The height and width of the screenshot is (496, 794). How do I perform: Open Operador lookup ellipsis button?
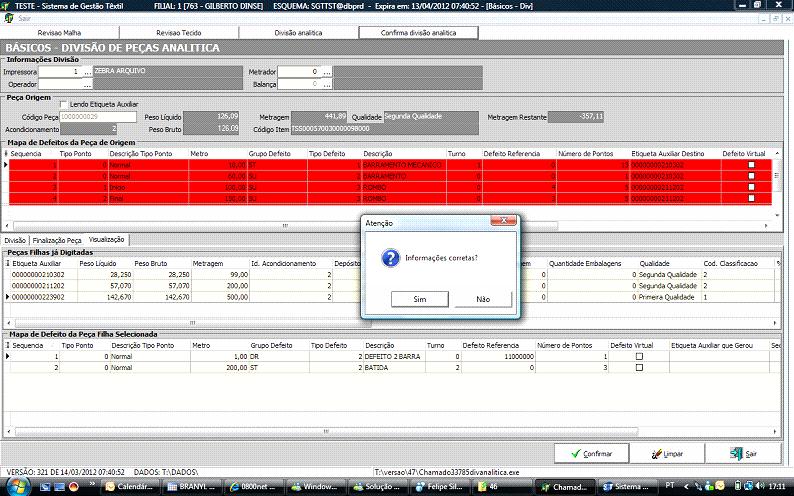(87, 85)
